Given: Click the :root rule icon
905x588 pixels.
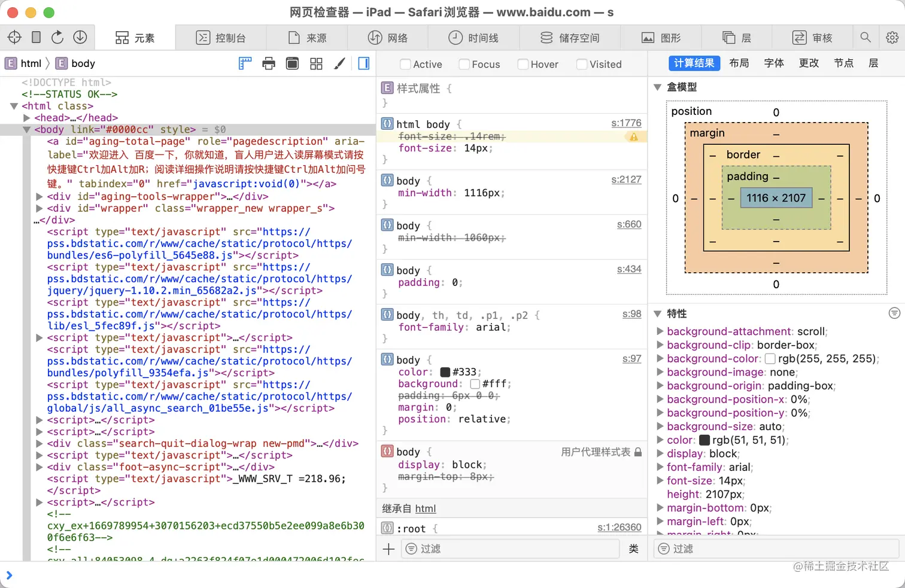Looking at the screenshot, I should (387, 528).
